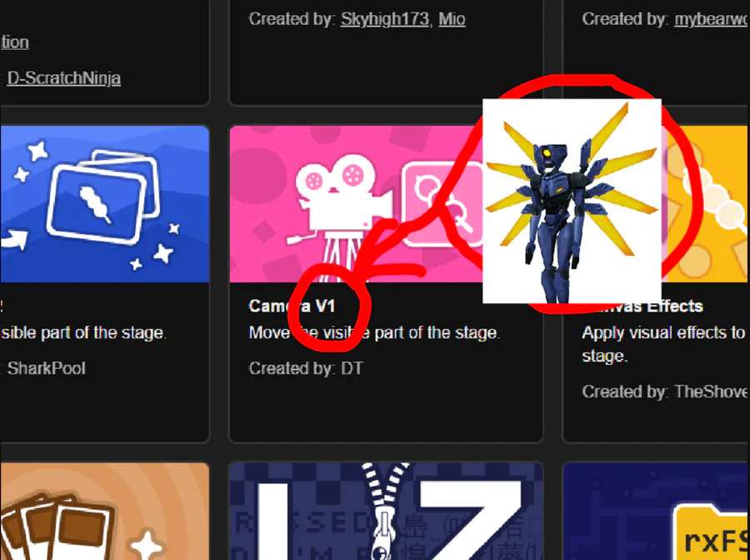The width and height of the screenshot is (750, 560).
Task: Click the 'Apply visual effects to' description
Action: [x=665, y=344]
